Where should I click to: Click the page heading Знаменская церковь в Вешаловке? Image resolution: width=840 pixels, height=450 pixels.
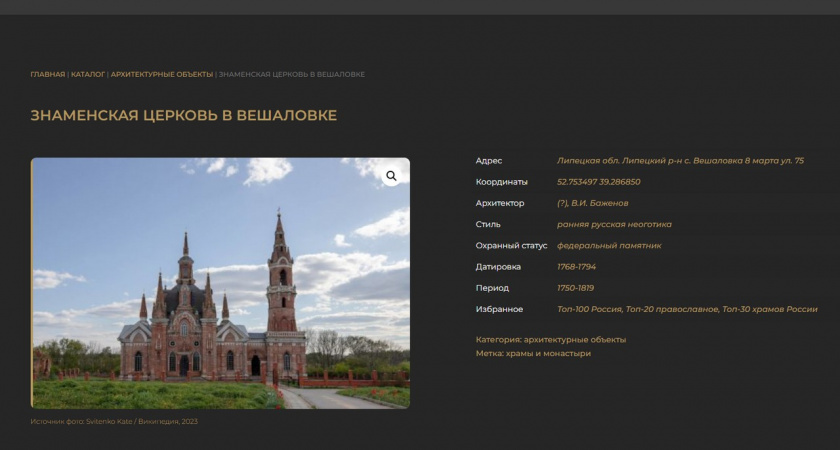(184, 116)
